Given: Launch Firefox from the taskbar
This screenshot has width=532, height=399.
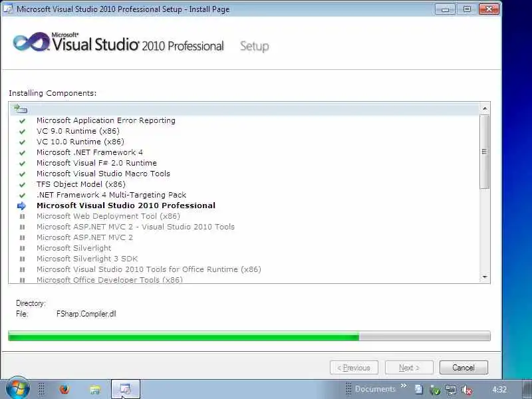Looking at the screenshot, I should click(64, 389).
